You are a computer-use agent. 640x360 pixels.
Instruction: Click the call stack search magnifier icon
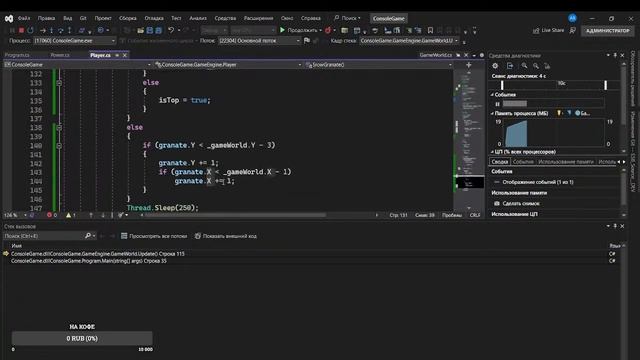point(88,236)
